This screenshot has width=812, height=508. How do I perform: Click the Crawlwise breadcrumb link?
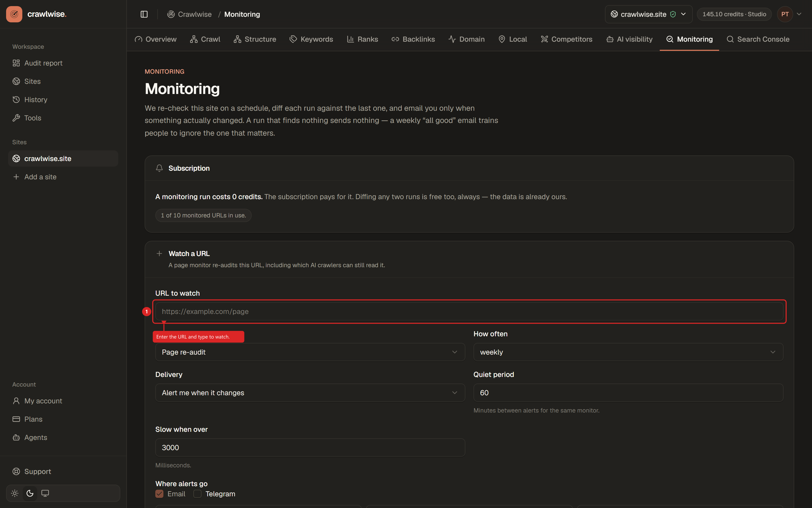(190, 14)
